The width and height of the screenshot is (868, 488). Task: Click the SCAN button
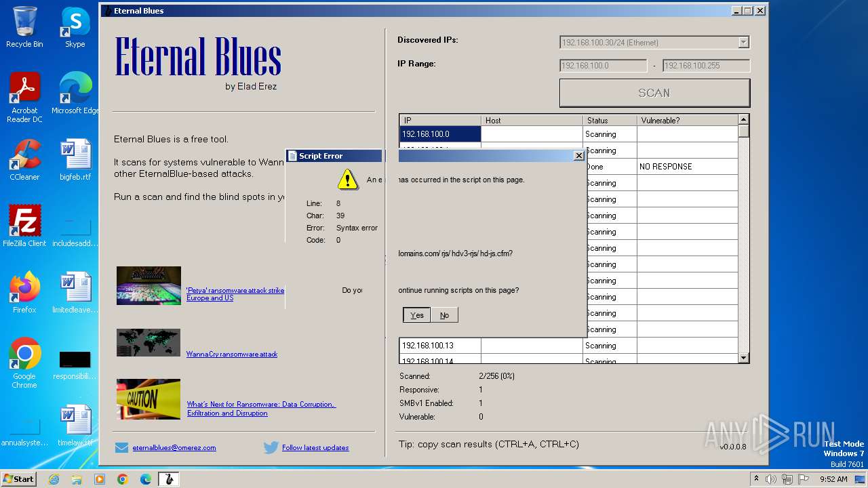[654, 93]
